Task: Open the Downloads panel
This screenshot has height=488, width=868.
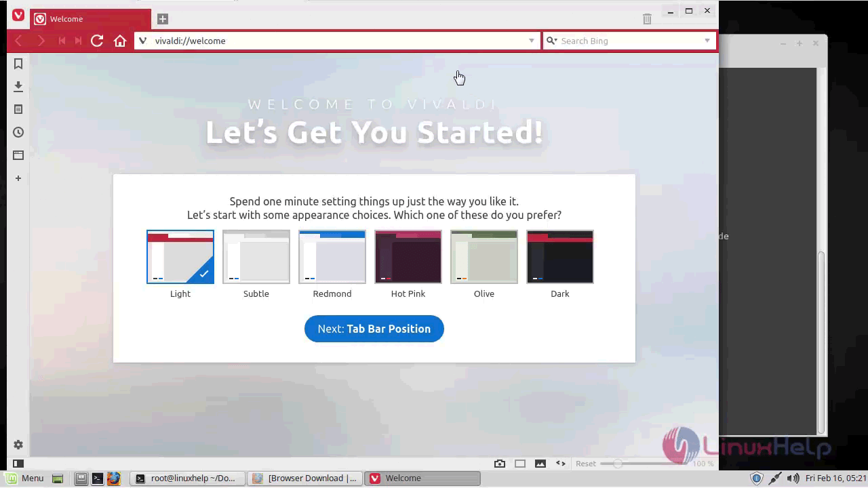Action: pyautogui.click(x=18, y=87)
